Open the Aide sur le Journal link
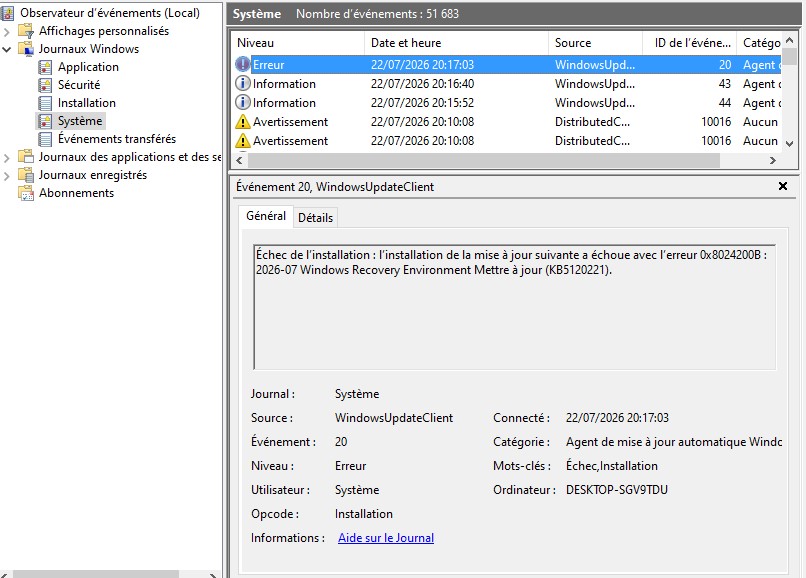806x578 pixels. click(386, 538)
